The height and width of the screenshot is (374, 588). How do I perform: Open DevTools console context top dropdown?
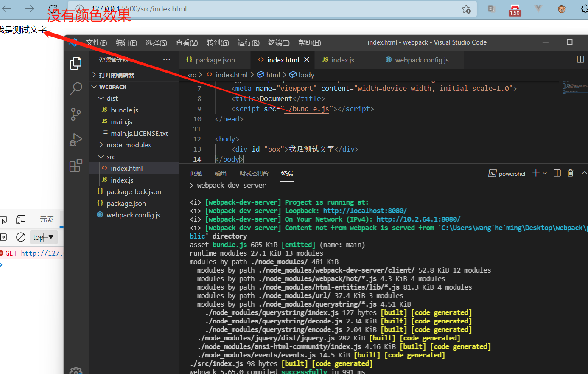tap(43, 237)
